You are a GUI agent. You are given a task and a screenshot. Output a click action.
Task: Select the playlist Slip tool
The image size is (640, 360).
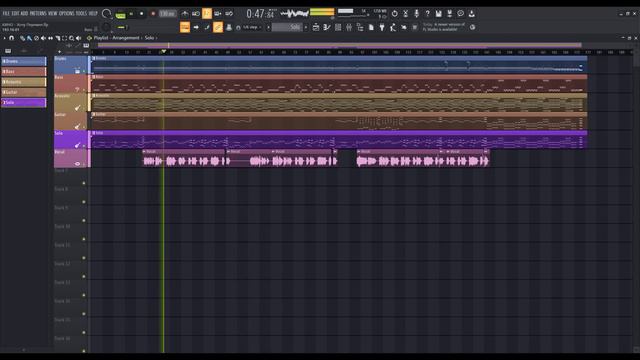point(50,38)
